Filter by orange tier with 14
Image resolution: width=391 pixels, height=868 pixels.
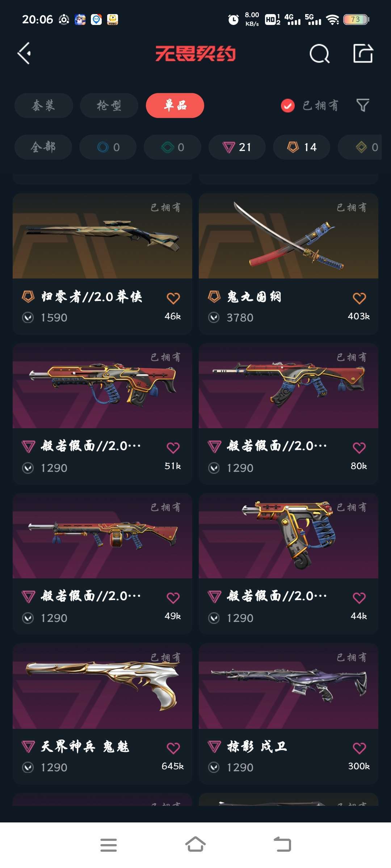pos(302,147)
